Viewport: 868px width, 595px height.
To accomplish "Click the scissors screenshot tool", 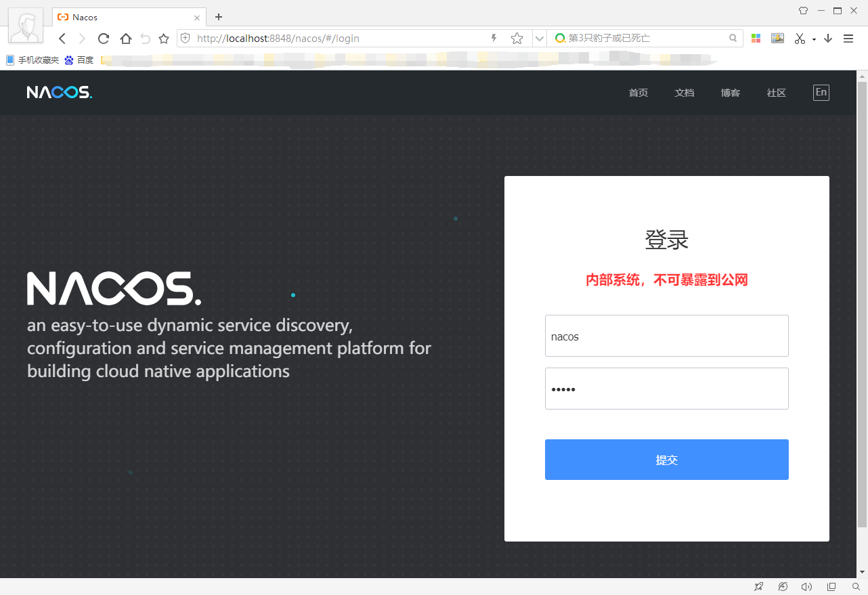I will 800,39.
